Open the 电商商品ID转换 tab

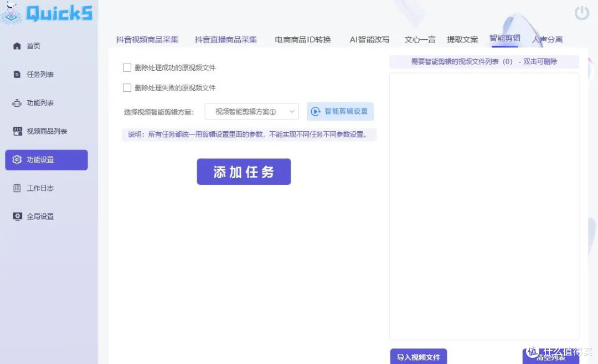(303, 40)
